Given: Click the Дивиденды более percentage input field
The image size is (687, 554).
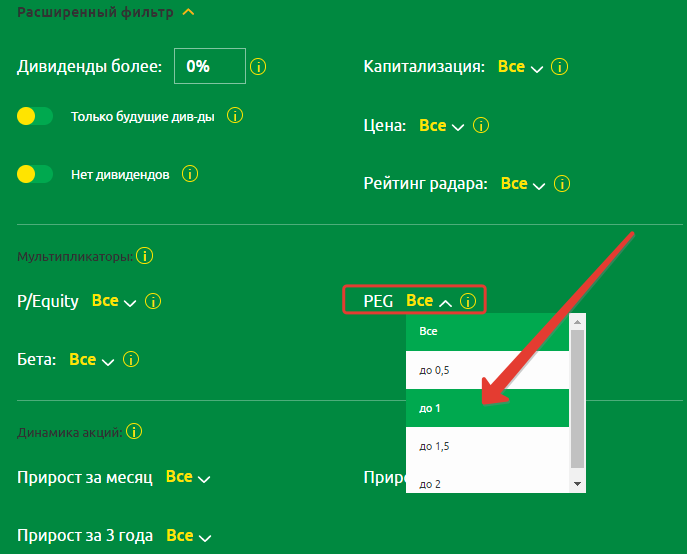Looking at the screenshot, I should (209, 67).
